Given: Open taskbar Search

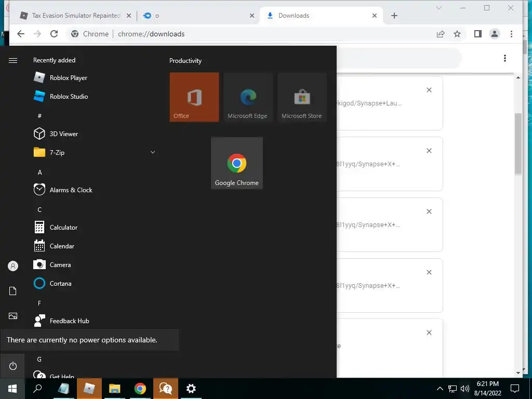Looking at the screenshot, I should pos(37,389).
